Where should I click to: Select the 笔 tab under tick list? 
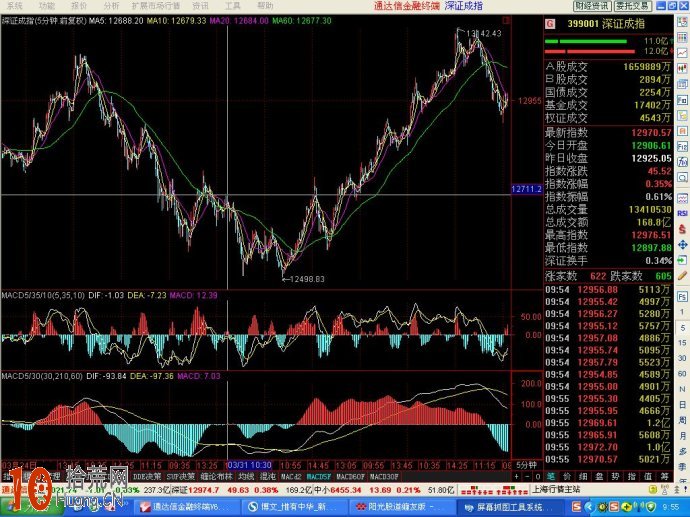coord(551,477)
